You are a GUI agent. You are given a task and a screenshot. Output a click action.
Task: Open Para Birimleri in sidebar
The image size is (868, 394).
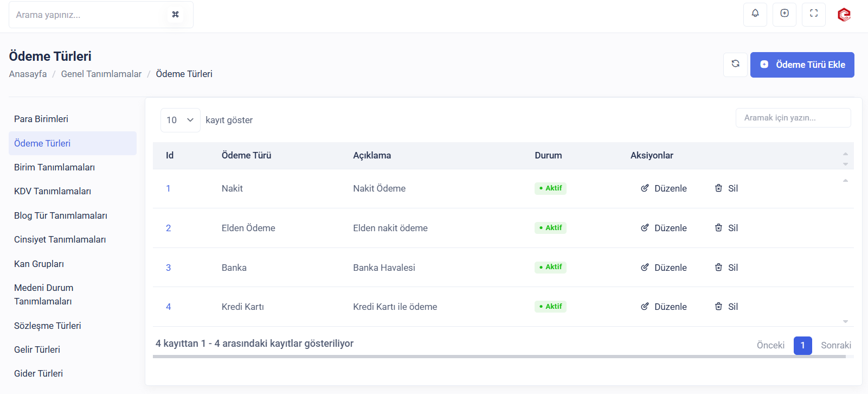point(41,119)
